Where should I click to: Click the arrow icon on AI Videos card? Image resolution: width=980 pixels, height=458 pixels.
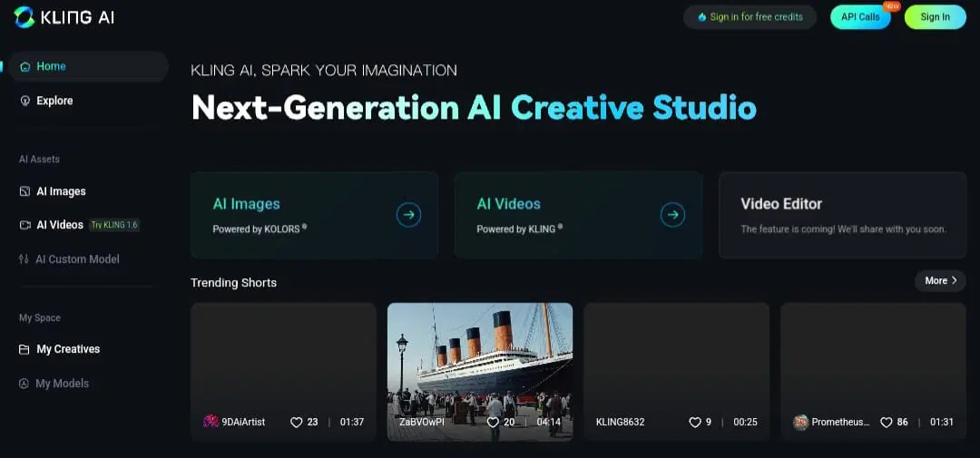click(672, 215)
